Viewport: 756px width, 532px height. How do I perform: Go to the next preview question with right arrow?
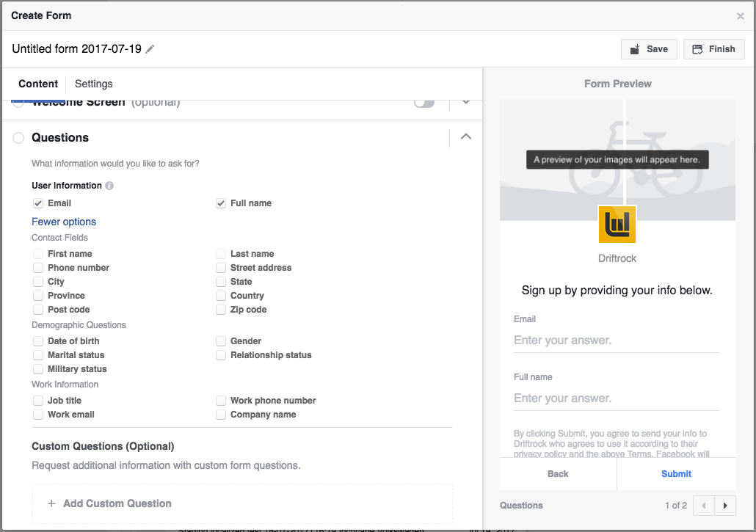(x=724, y=506)
